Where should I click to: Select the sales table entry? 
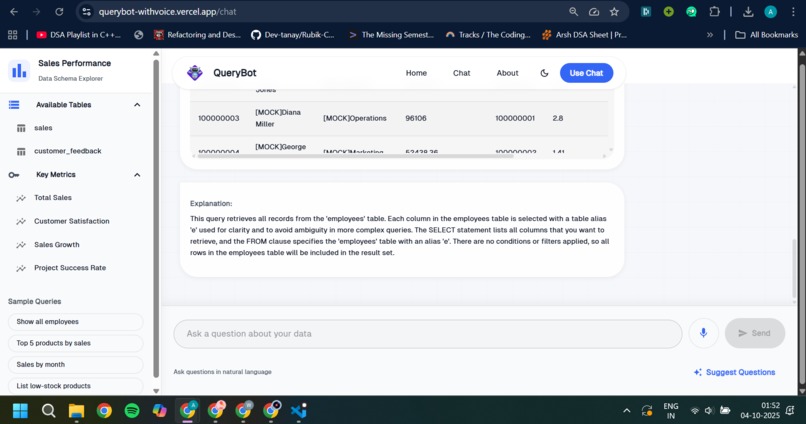tap(43, 128)
